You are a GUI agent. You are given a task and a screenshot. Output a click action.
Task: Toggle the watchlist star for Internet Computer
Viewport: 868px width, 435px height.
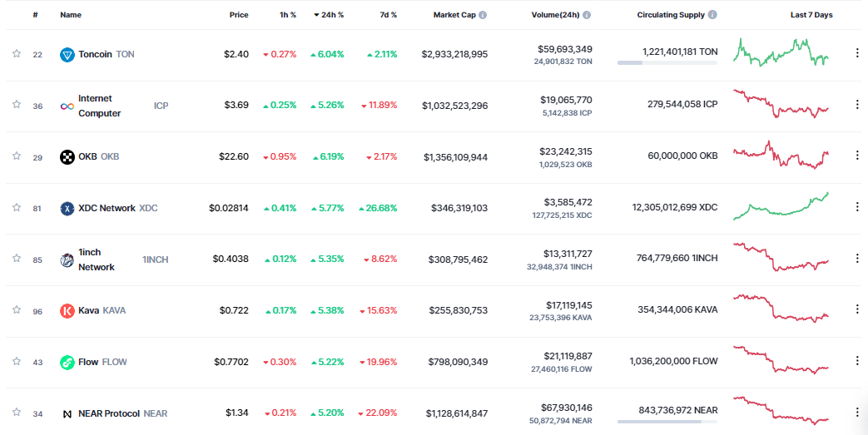pos(17,105)
